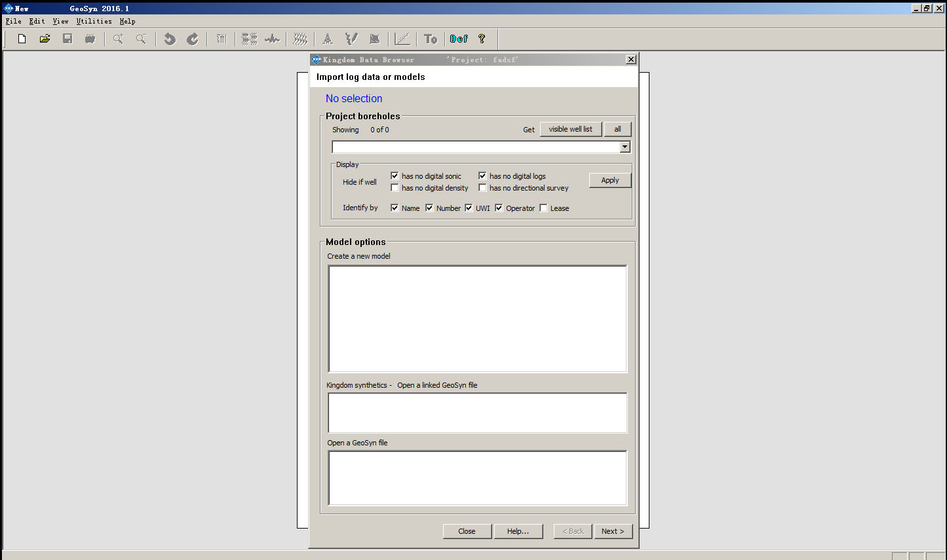Screen dimensions: 947x560
Task: Click the shaded map toolbar icon
Action: 375,39
